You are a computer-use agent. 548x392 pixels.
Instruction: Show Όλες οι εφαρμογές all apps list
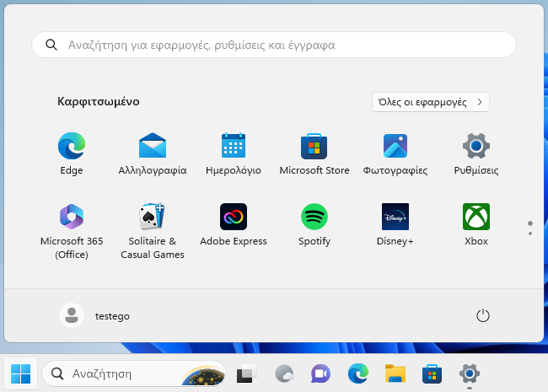point(431,102)
